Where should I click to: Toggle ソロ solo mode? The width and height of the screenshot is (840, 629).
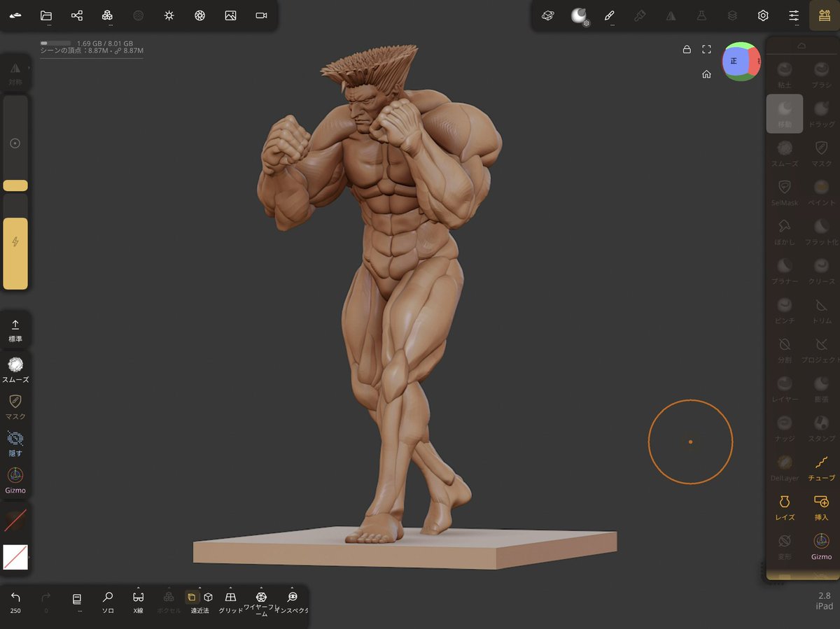tap(108, 602)
